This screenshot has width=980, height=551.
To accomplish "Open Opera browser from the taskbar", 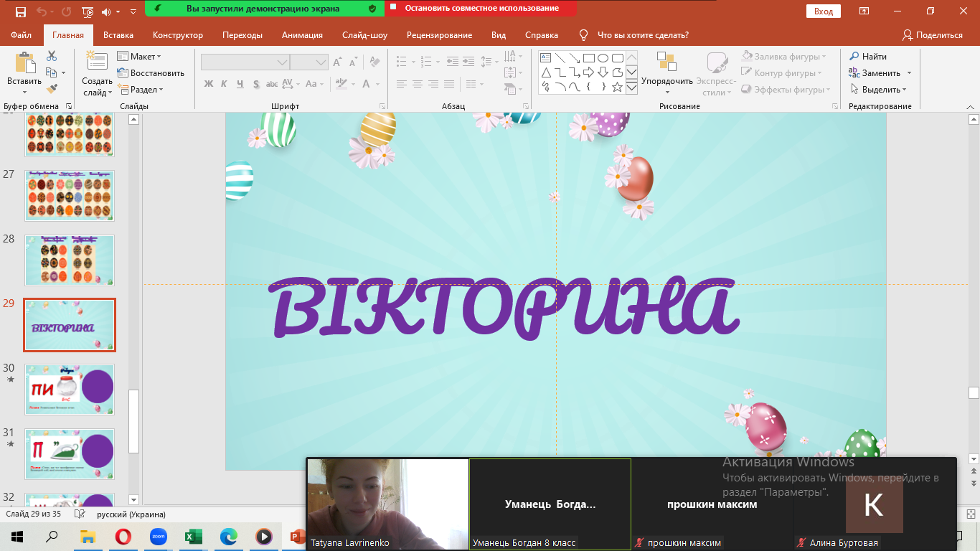I will point(123,536).
